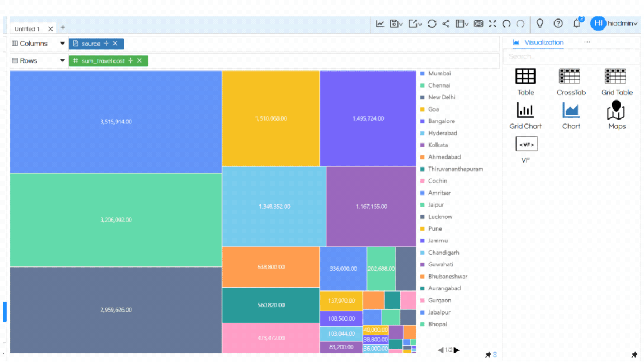Screen dimensions: 644x362
Task: Toggle Chennai legend entry
Action: point(435,85)
